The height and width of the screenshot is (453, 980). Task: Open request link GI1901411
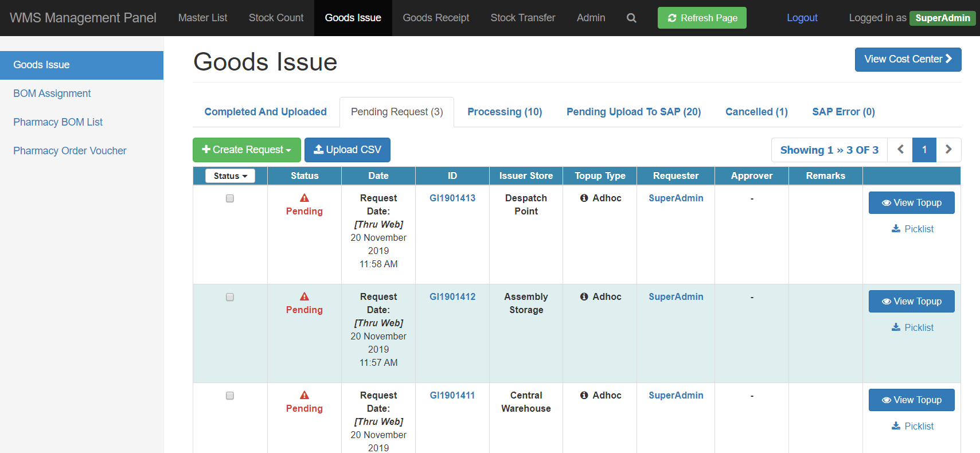tap(452, 395)
